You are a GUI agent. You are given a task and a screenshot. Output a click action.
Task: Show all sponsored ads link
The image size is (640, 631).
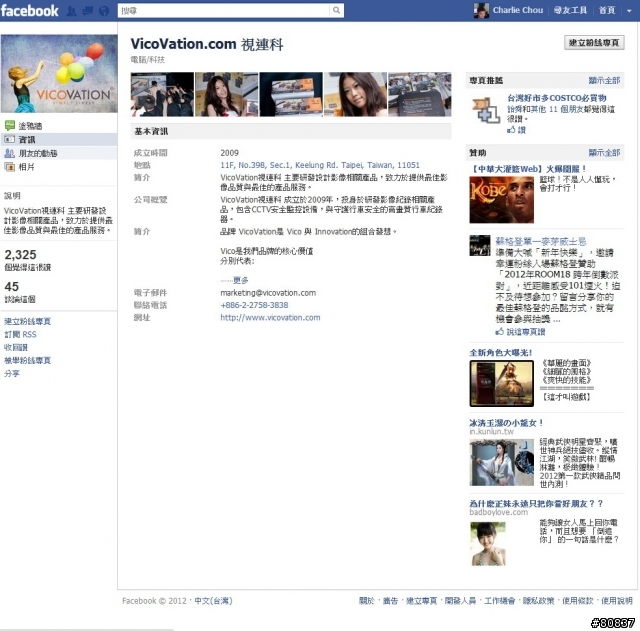[604, 153]
